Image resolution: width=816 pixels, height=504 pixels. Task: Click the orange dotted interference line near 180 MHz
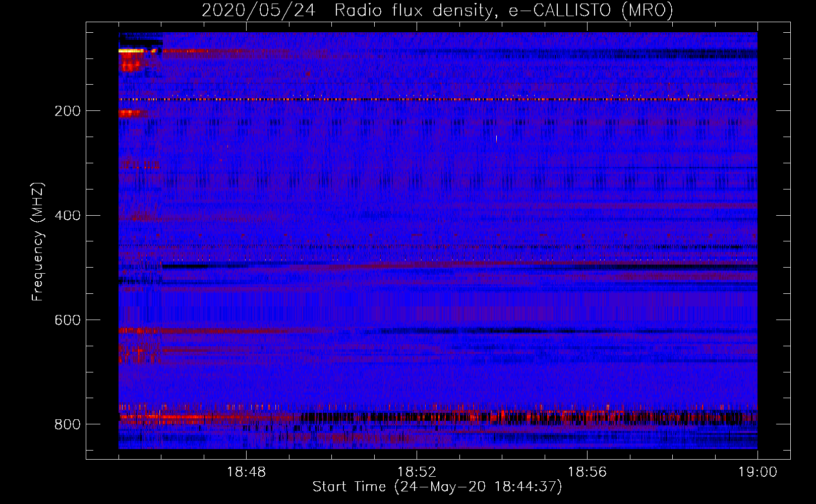pyautogui.click(x=438, y=99)
